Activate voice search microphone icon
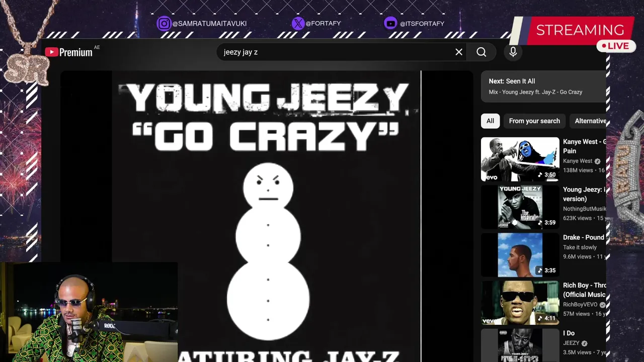 point(513,52)
